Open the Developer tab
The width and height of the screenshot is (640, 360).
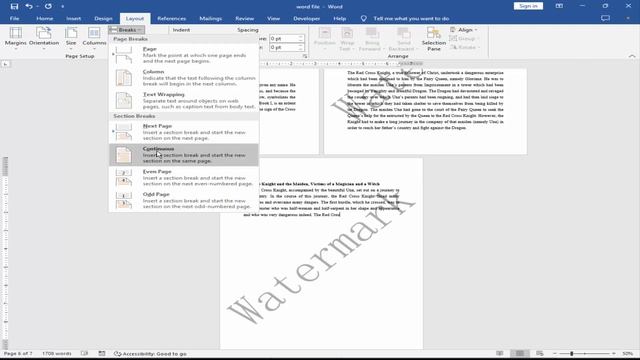(x=307, y=18)
